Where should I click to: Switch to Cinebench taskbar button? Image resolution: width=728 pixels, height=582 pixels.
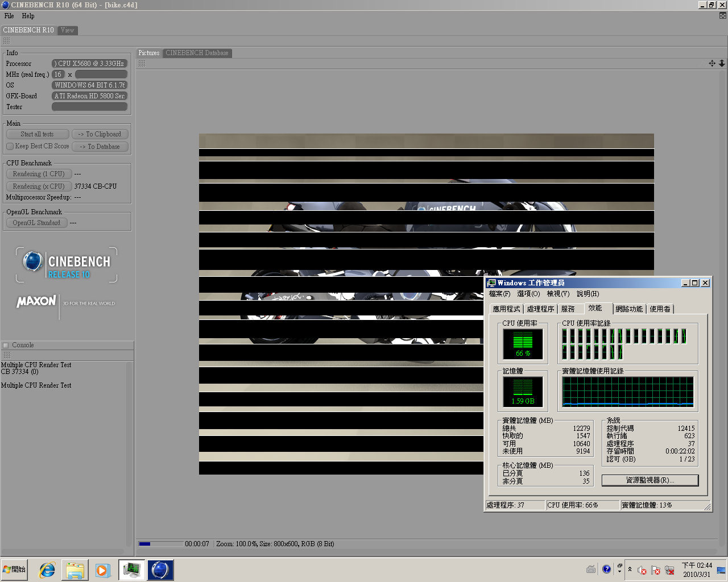point(160,569)
